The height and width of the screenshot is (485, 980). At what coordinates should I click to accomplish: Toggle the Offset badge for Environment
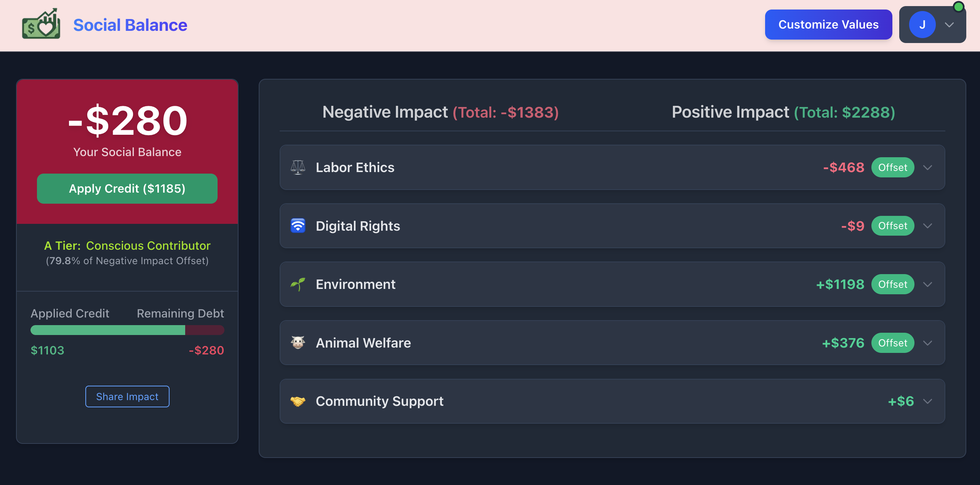tap(892, 284)
